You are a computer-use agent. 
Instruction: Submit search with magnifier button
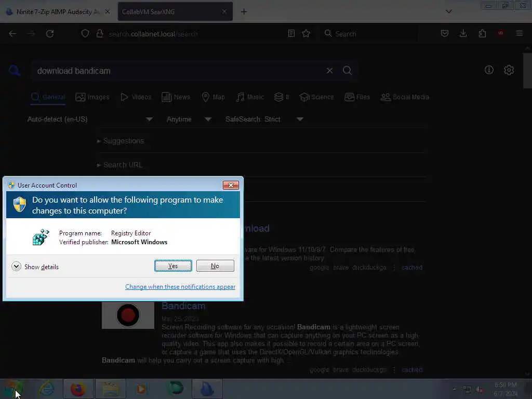(347, 71)
